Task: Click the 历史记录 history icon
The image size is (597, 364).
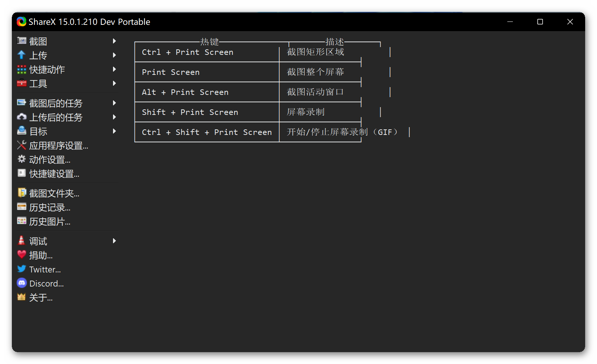Action: click(x=22, y=207)
